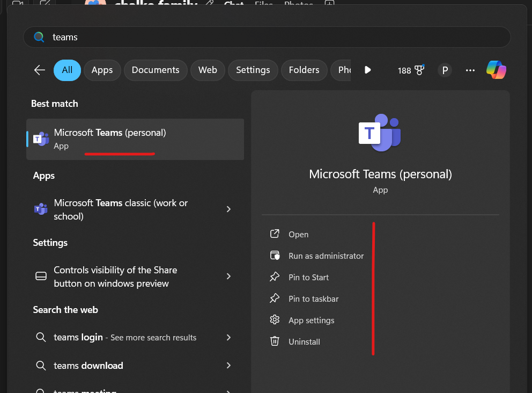
Task: Click the Microsoft Teams (personal) title in details pane
Action: 380,174
